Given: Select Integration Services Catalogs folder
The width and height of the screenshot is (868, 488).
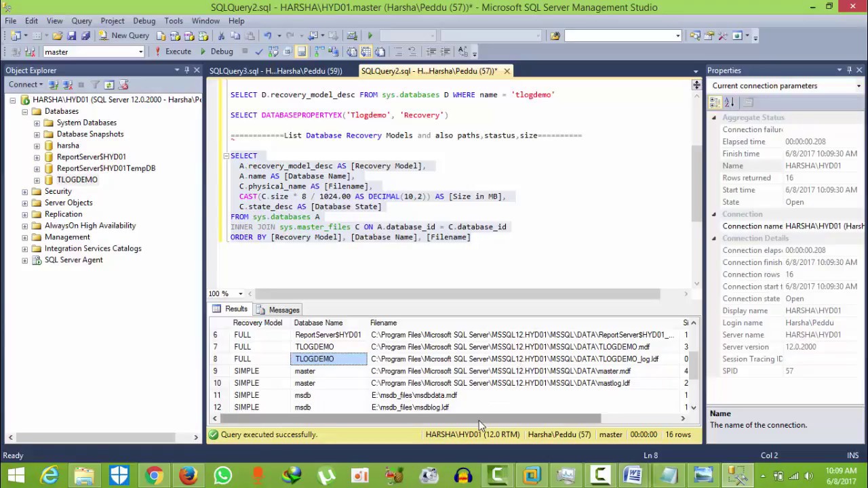Looking at the screenshot, I should [x=93, y=249].
